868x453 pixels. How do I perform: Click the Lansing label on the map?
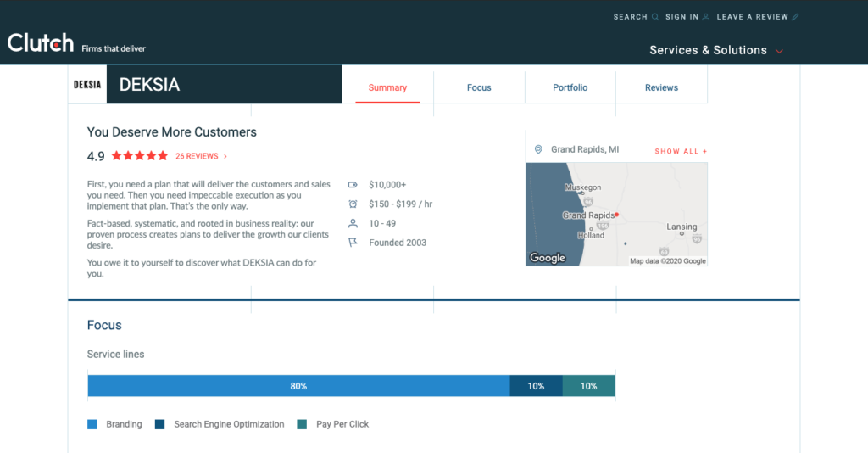click(682, 226)
